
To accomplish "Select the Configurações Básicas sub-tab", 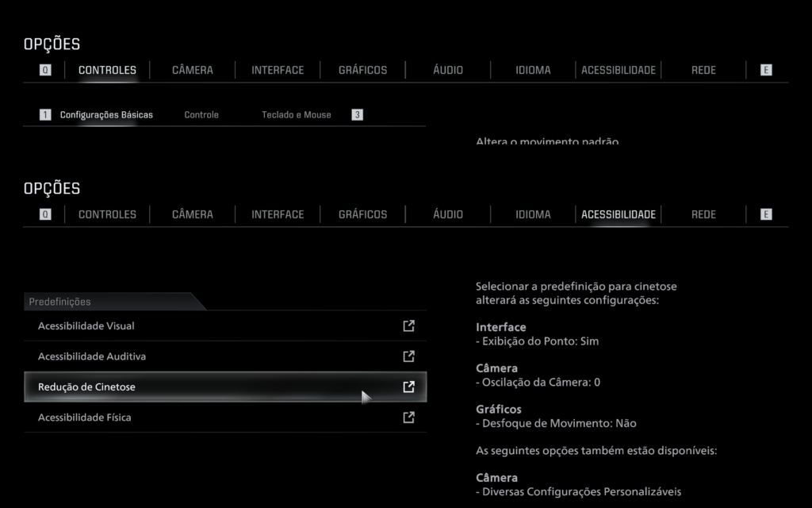I will [x=106, y=114].
